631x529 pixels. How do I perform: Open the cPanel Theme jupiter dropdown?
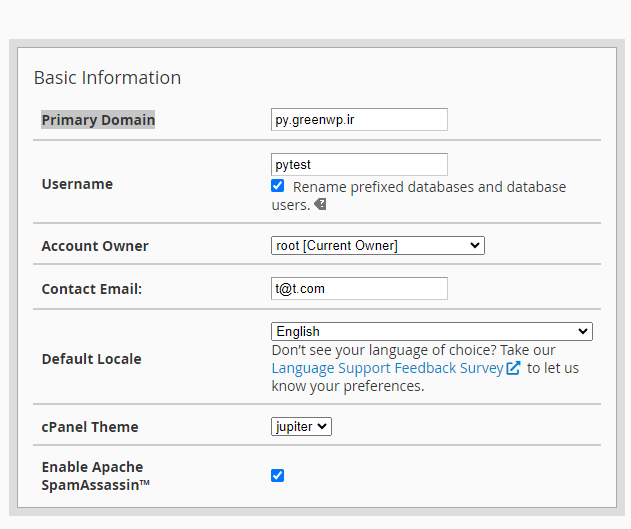301,426
